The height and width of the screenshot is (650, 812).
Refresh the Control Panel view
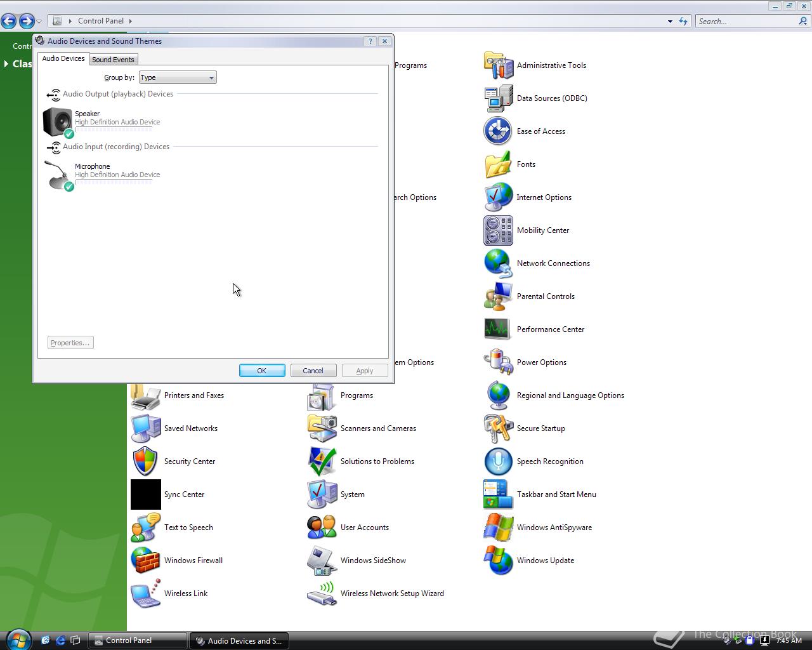[683, 21]
